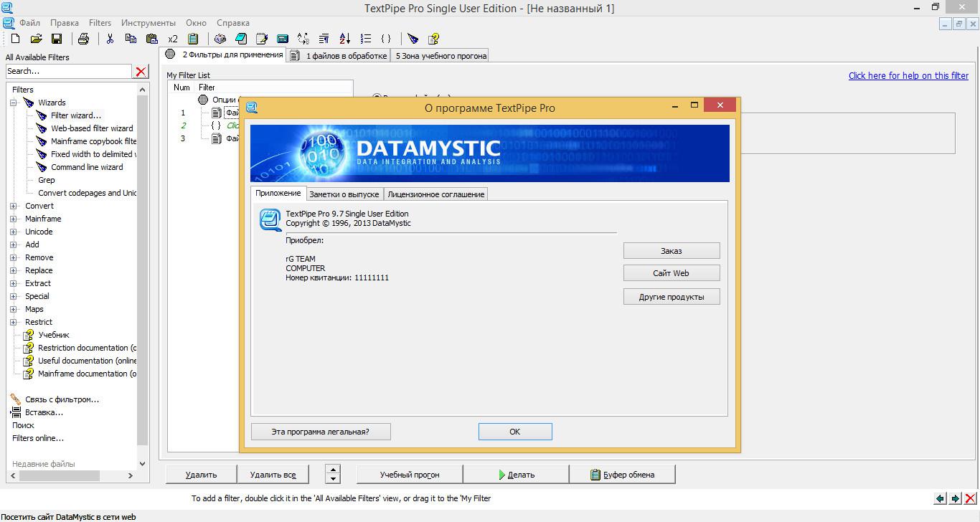This screenshot has width=980, height=522.
Task: Click the green clipboard icon after x2
Action: 193,39
